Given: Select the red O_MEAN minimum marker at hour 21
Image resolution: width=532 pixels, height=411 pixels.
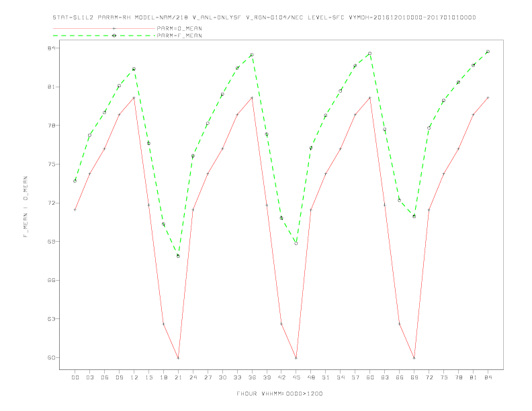Looking at the screenshot, I should click(x=178, y=358).
